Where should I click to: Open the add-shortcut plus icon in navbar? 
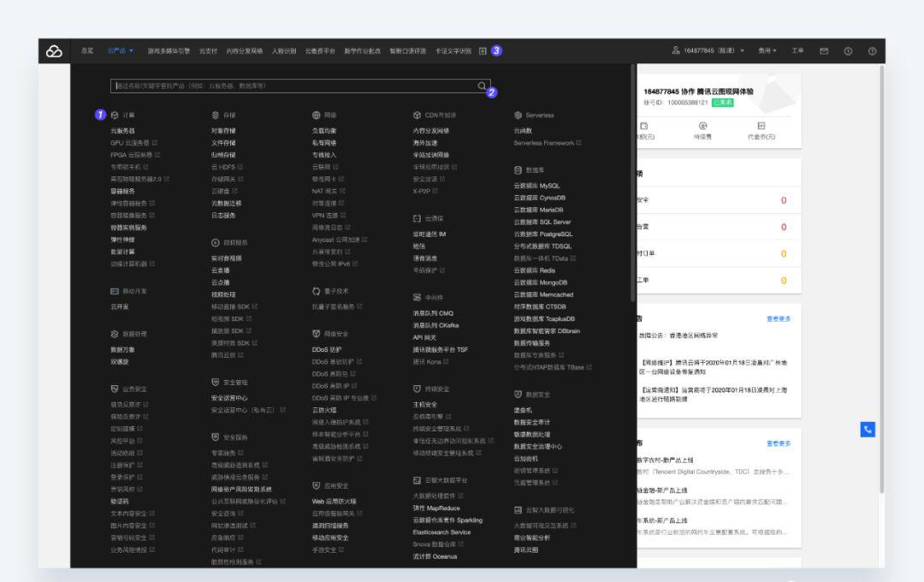click(483, 51)
